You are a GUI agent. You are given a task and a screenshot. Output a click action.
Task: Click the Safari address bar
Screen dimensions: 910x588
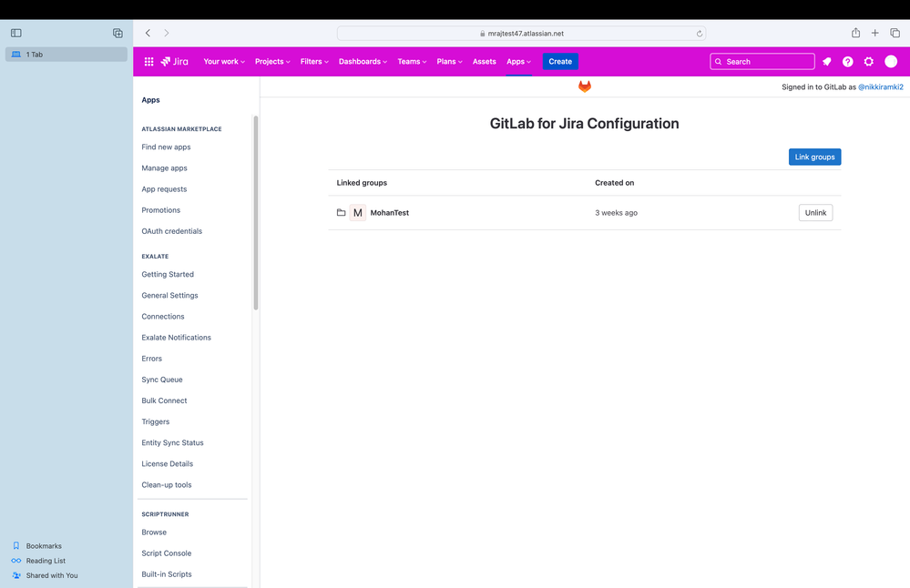pyautogui.click(x=521, y=34)
